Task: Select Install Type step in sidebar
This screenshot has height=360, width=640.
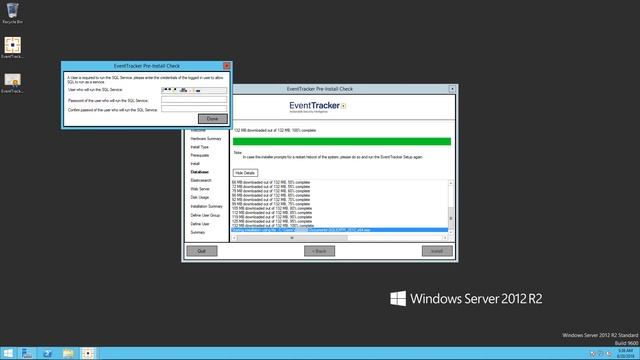Action: pyautogui.click(x=200, y=147)
